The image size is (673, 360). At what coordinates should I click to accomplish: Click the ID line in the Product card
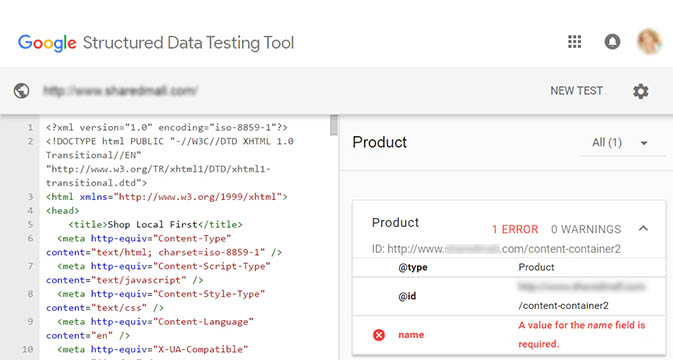(x=496, y=249)
